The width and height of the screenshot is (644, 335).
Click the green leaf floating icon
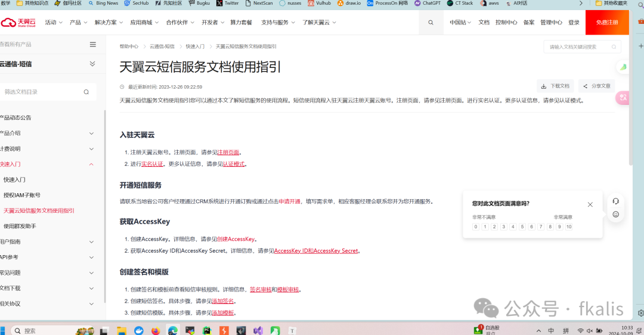[623, 67]
